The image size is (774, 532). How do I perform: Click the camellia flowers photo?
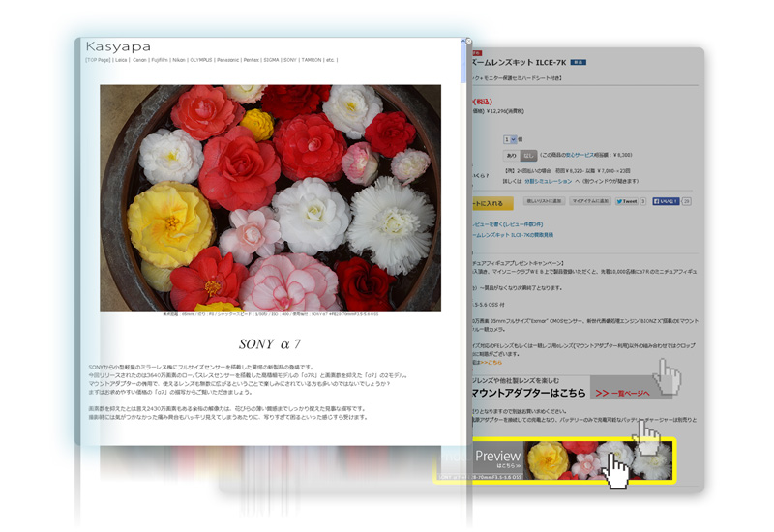(x=270, y=198)
